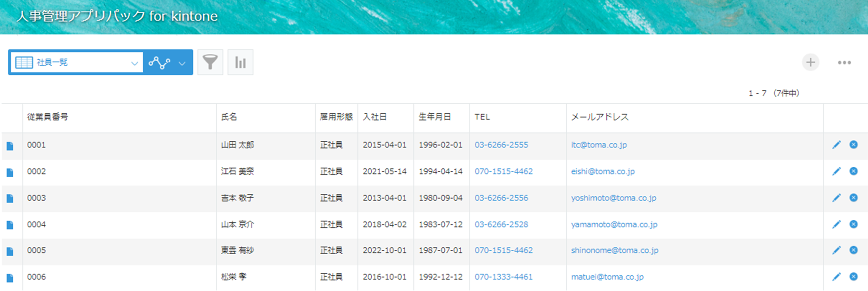Open the filter settings funnel icon

[210, 62]
